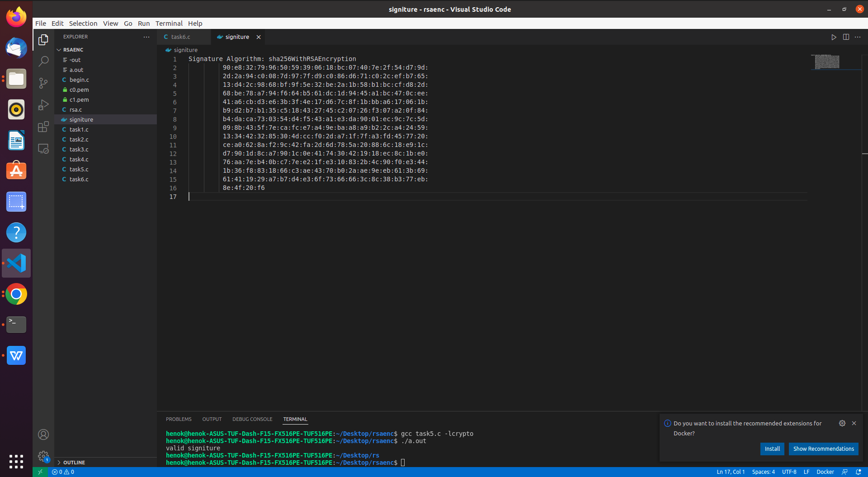The width and height of the screenshot is (868, 477).
Task: Run the signiture file with the play button
Action: click(834, 38)
